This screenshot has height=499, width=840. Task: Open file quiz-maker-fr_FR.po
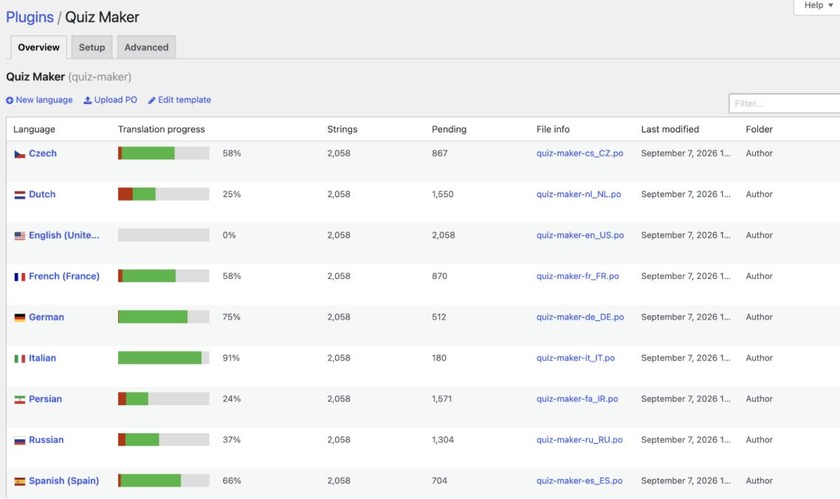coord(578,276)
